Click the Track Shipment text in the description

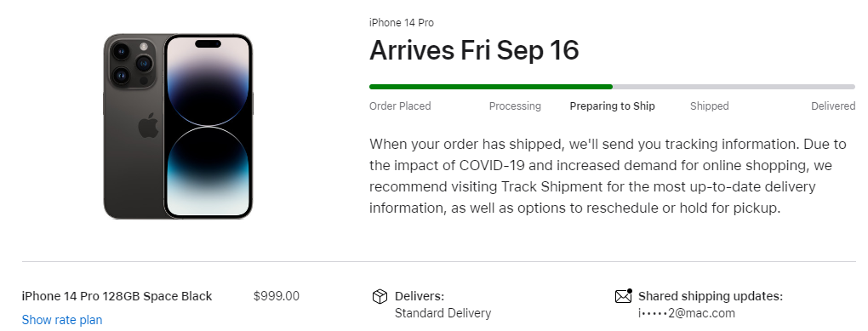pyautogui.click(x=551, y=186)
